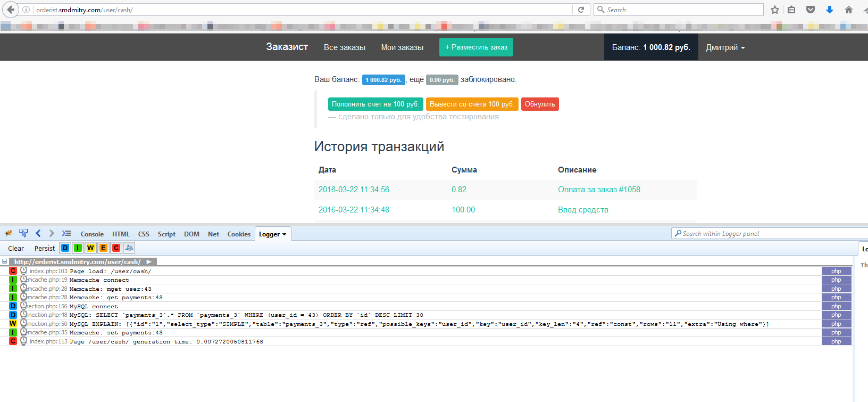
Task: Toggle the blue D debug filter
Action: click(x=65, y=248)
